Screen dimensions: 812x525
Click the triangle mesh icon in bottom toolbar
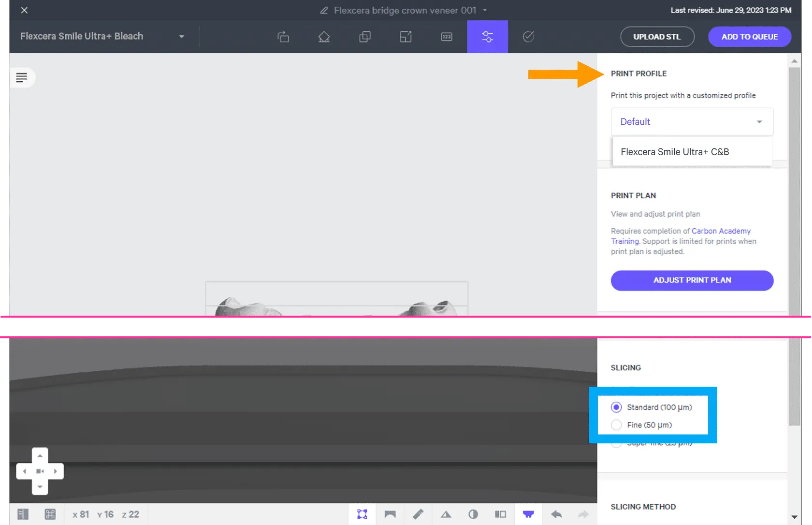click(x=446, y=514)
